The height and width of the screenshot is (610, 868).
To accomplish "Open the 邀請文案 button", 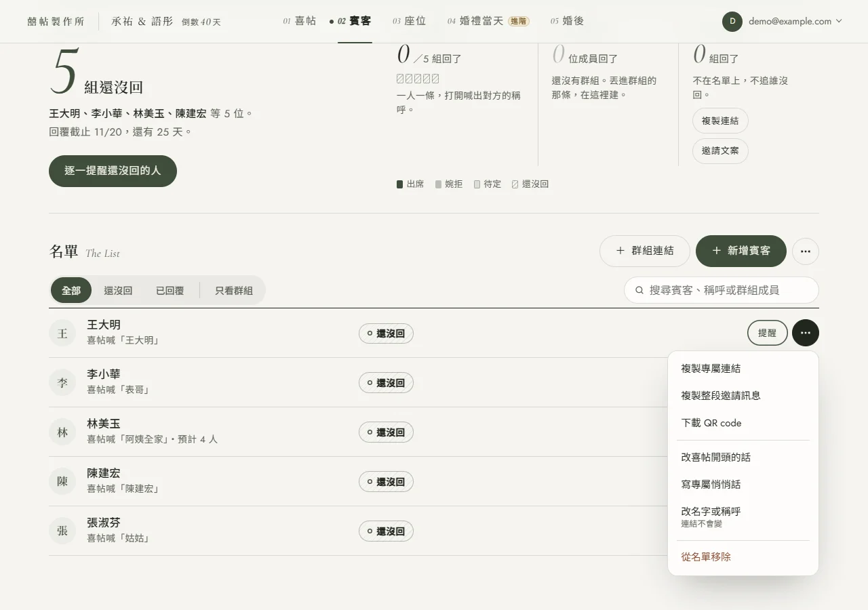I will click(720, 150).
